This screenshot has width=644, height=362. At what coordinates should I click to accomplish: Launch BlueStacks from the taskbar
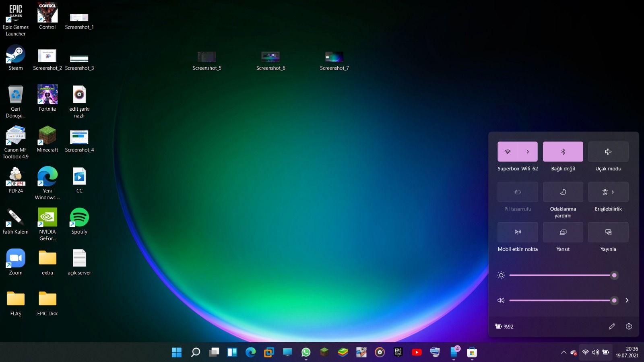point(343,352)
